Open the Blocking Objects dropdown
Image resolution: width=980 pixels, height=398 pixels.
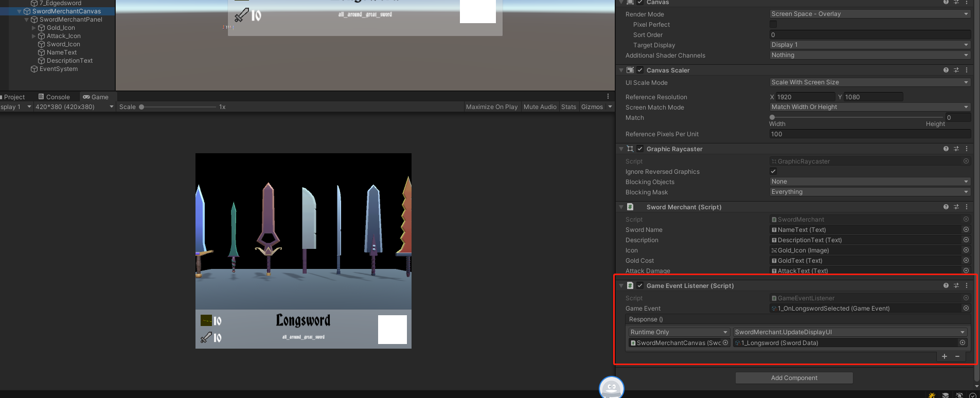click(x=870, y=182)
